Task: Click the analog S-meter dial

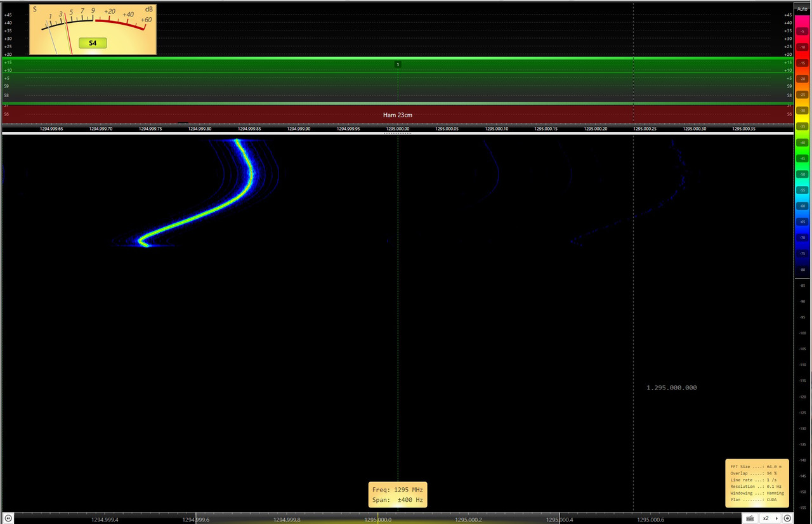Action: 93,29
